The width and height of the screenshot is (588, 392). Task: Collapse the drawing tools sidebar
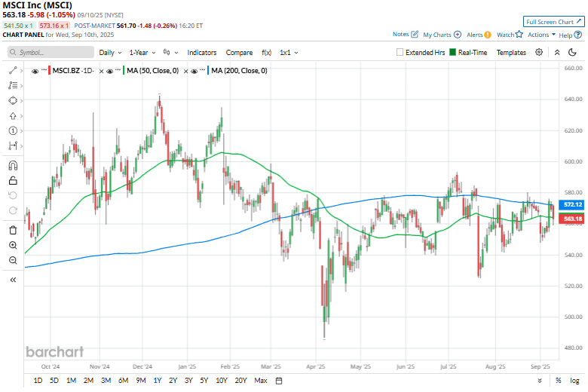13,280
